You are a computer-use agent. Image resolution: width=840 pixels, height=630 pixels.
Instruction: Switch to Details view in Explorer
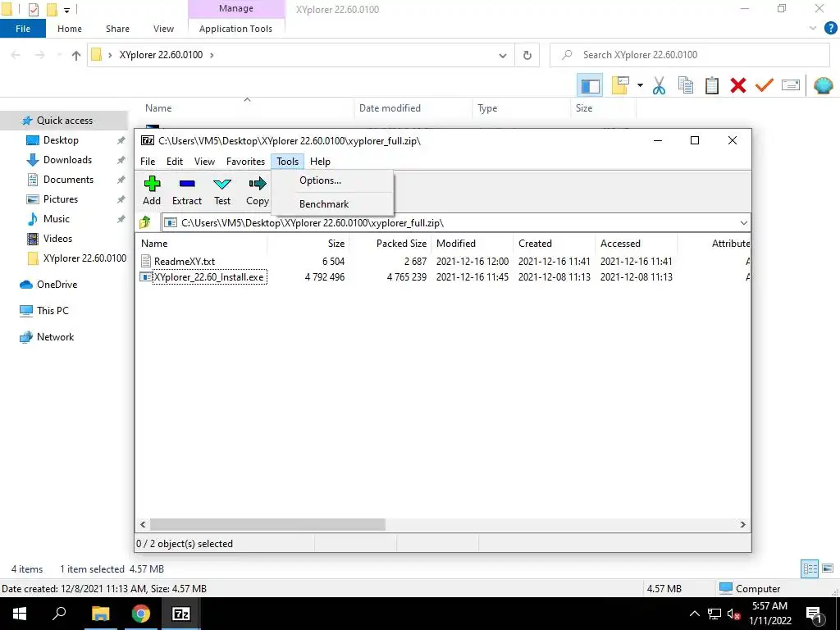pyautogui.click(x=810, y=569)
